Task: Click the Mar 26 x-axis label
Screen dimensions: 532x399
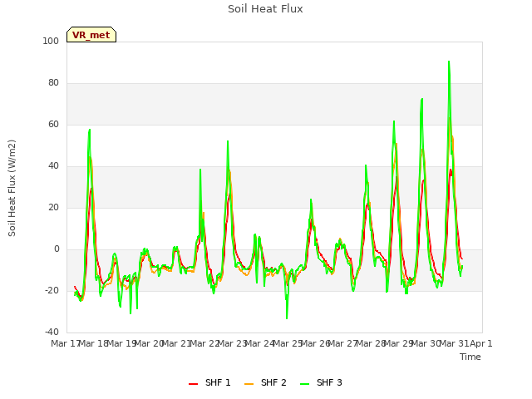Action: [316, 343]
